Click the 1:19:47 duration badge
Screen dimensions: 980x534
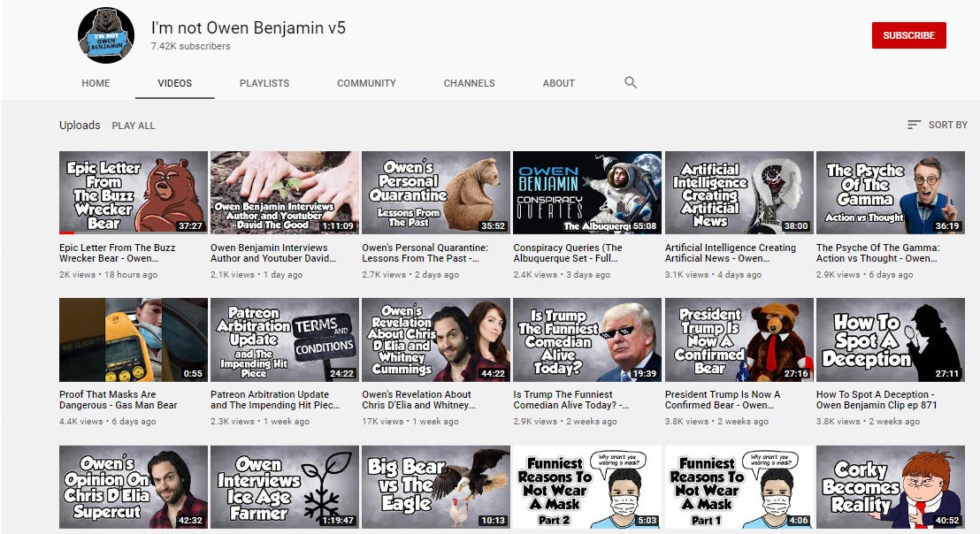(338, 520)
